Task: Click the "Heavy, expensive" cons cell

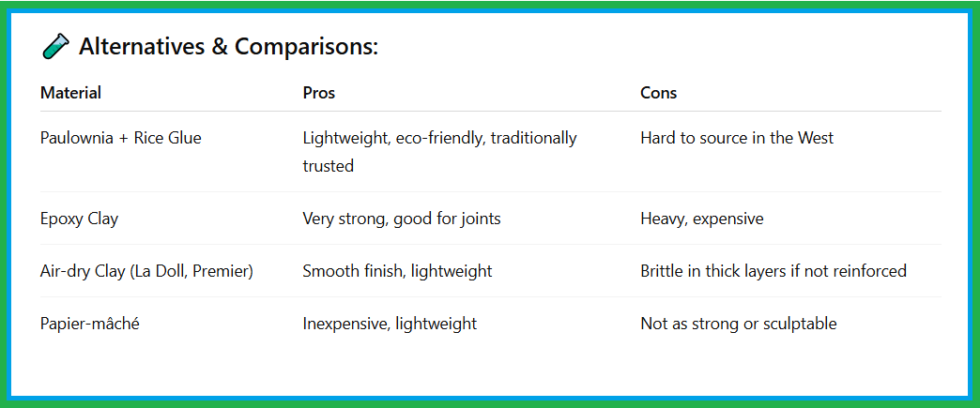Action: pos(701,219)
